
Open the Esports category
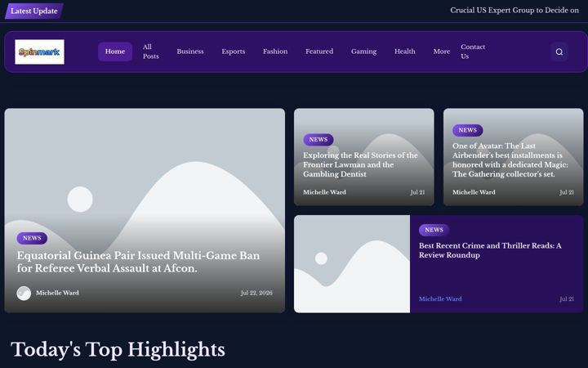(234, 52)
